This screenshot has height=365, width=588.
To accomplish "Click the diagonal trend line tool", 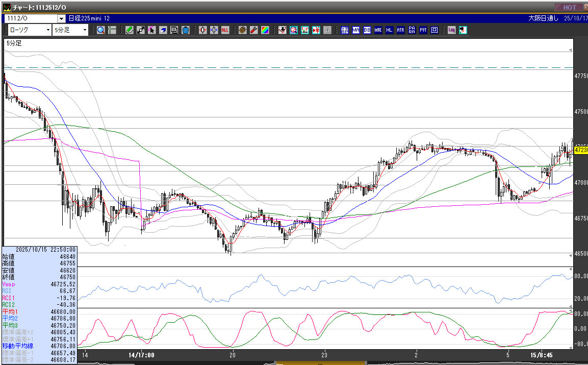I will (x=141, y=30).
